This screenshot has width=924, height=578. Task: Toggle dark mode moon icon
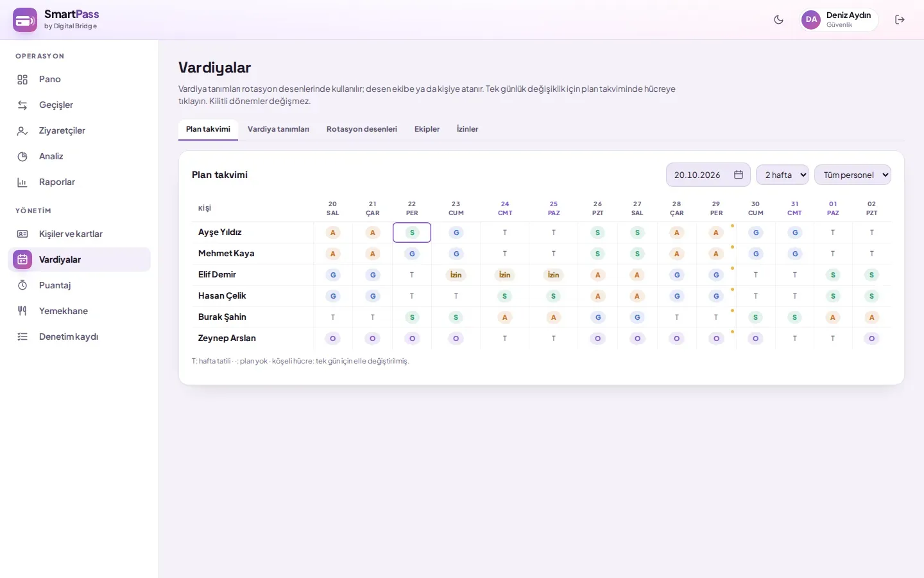pyautogui.click(x=778, y=20)
